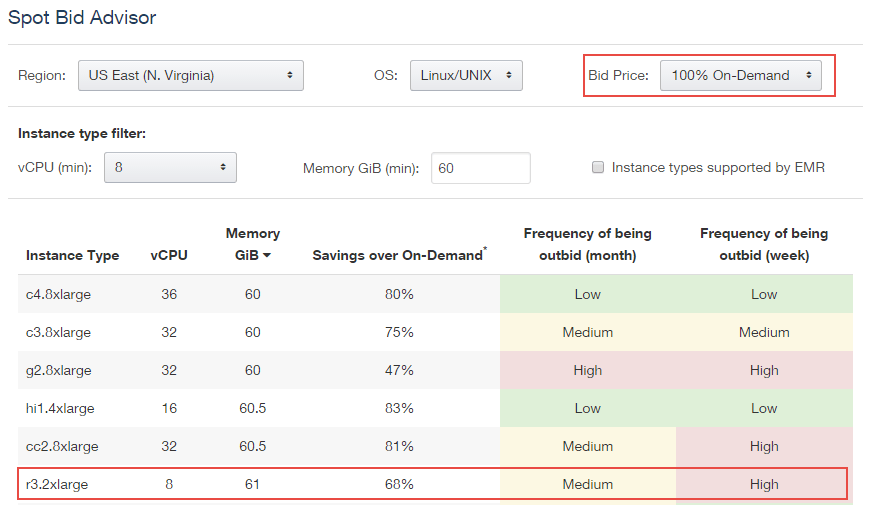Click the vCPU column header
This screenshot has height=505, width=873.
(x=169, y=255)
